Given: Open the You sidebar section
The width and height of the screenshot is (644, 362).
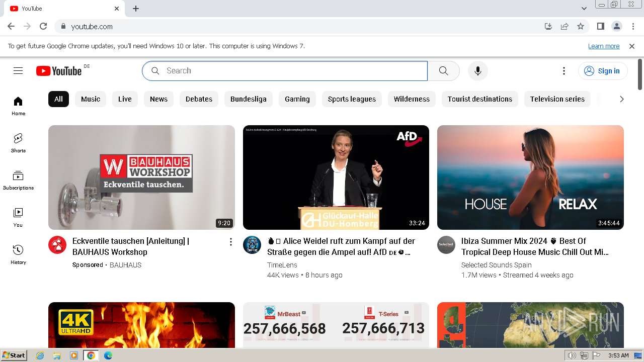Looking at the screenshot, I should [18, 218].
